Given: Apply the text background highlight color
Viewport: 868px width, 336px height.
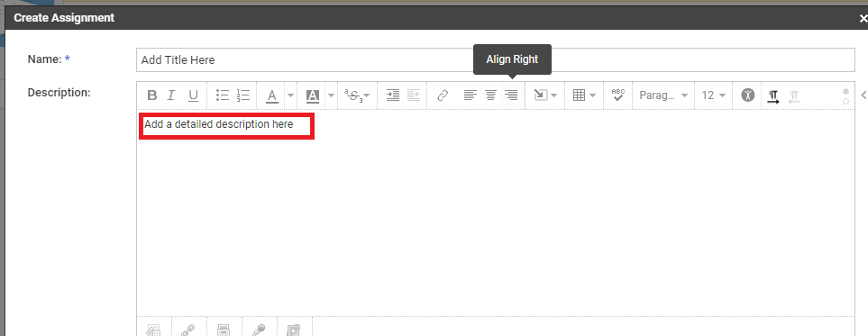Looking at the screenshot, I should pos(313,95).
